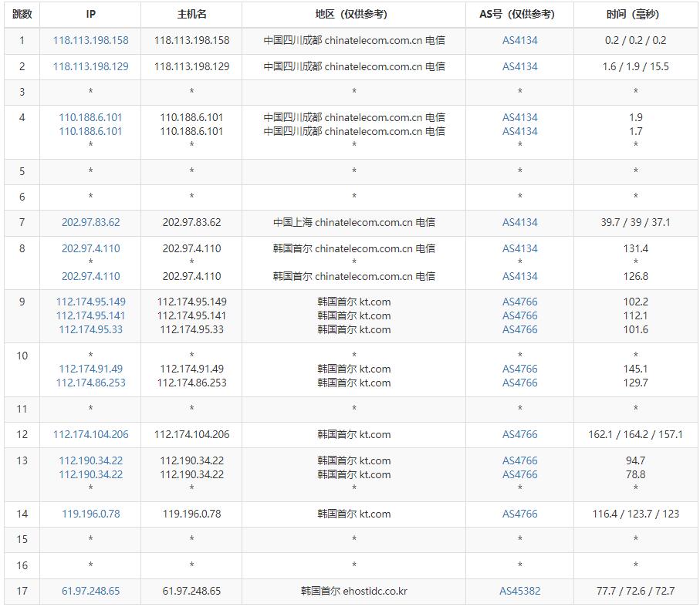Open IP link 112.174.95.141
The image size is (700, 607).
click(90, 315)
